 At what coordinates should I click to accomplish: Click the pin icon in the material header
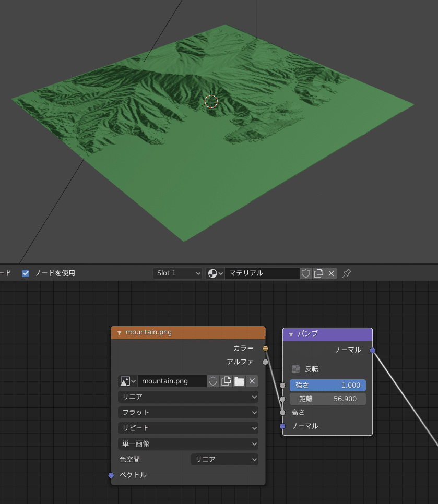click(x=346, y=273)
